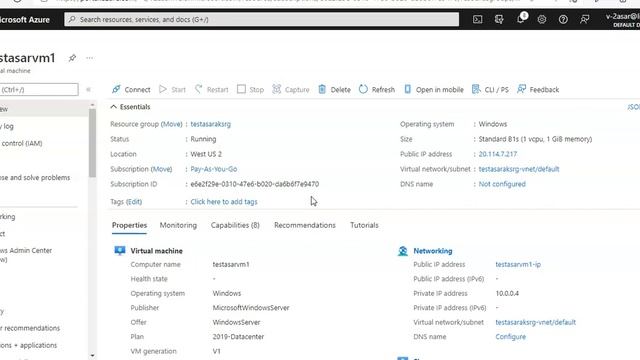The image size is (640, 360).
Task: Click the Feedback toolbar button
Action: [538, 89]
